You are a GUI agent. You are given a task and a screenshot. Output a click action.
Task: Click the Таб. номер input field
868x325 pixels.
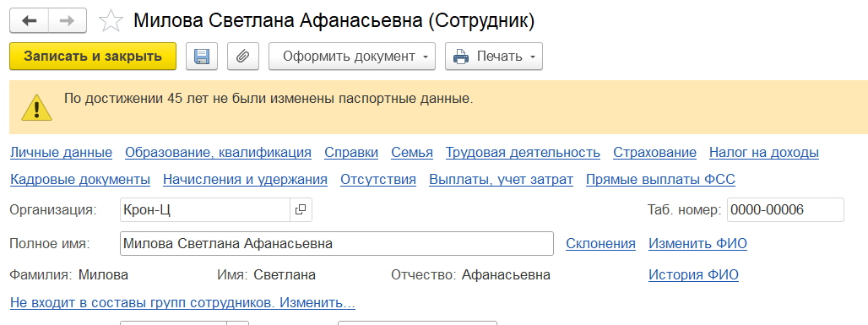pyautogui.click(x=785, y=210)
